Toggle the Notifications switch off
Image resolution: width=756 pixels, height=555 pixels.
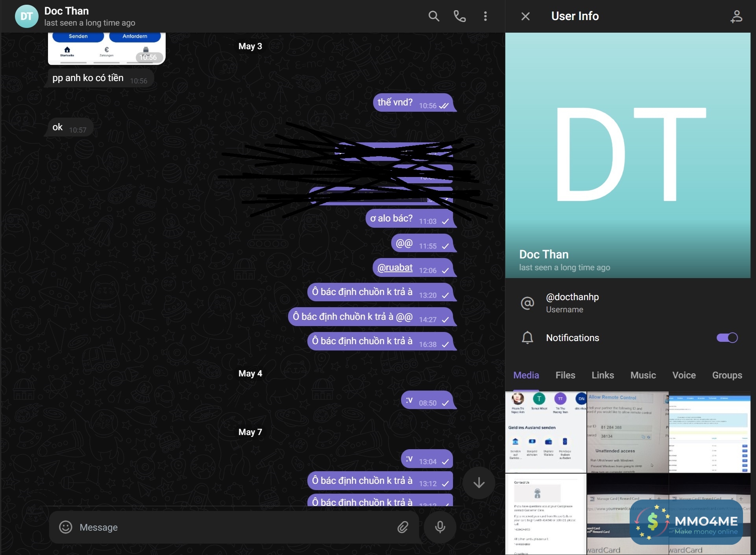tap(727, 338)
